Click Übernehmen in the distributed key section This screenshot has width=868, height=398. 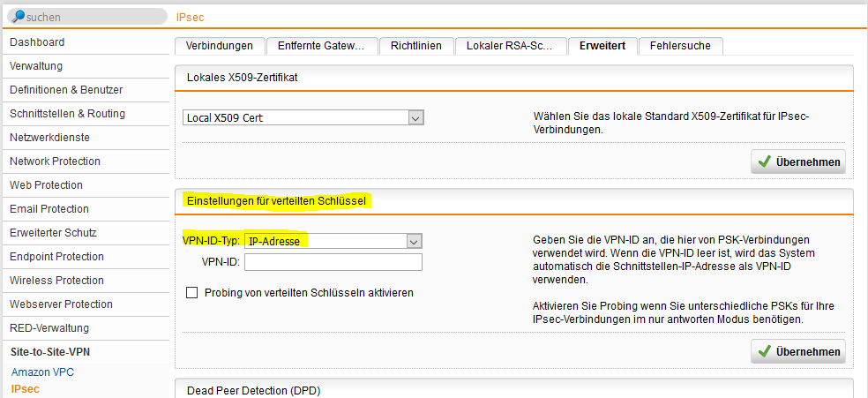tap(798, 351)
